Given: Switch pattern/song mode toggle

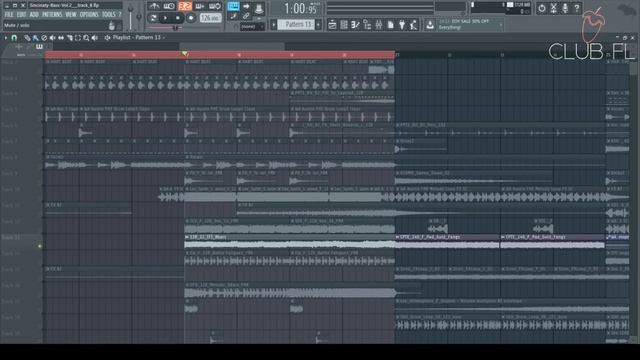Looking at the screenshot, I should click(153, 18).
